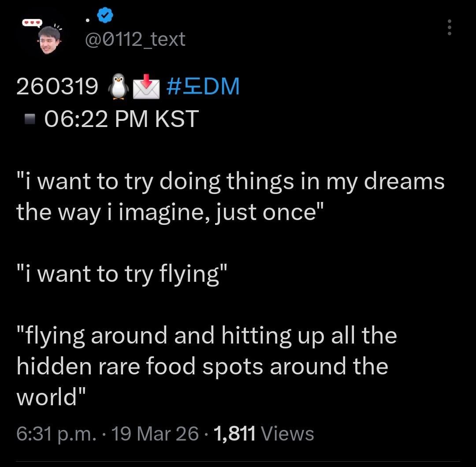Click the speech bubble icon above the avatar
Viewport: 476px width, 467px height.
click(x=33, y=22)
